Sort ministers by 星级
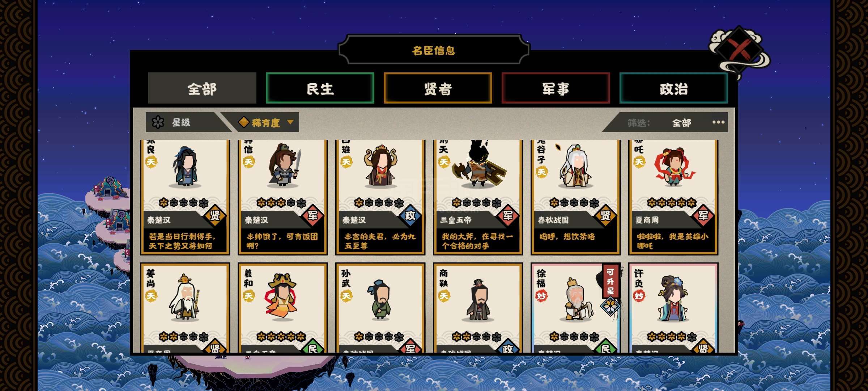The image size is (868, 391). (x=181, y=122)
